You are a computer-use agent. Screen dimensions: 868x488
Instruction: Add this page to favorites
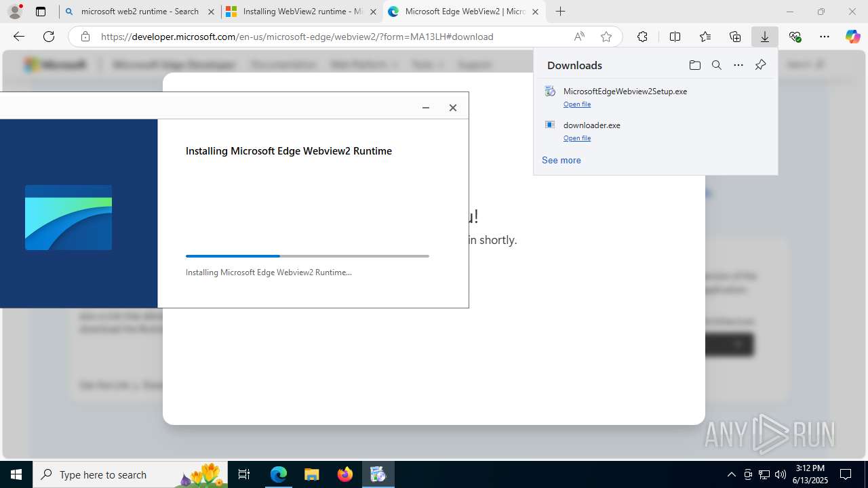pos(606,37)
